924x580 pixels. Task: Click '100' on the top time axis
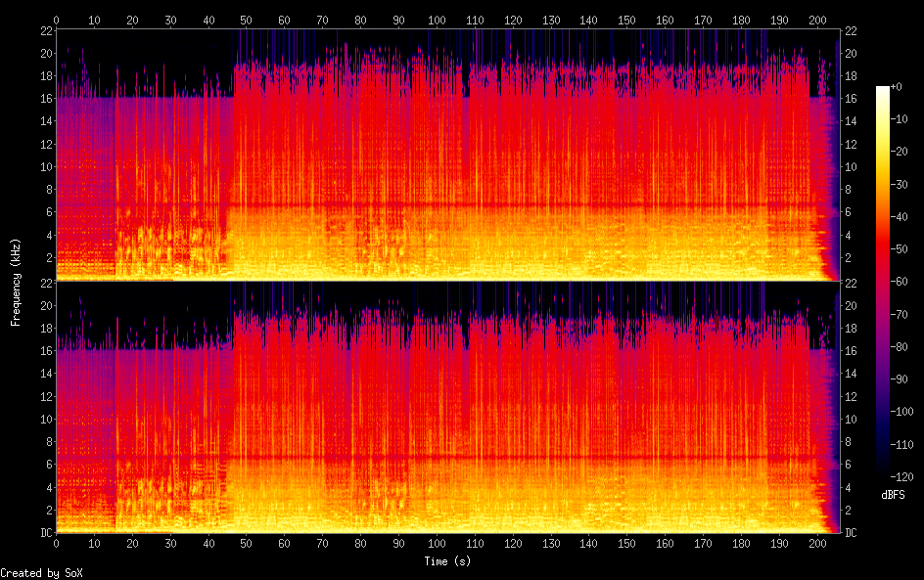pyautogui.click(x=437, y=20)
